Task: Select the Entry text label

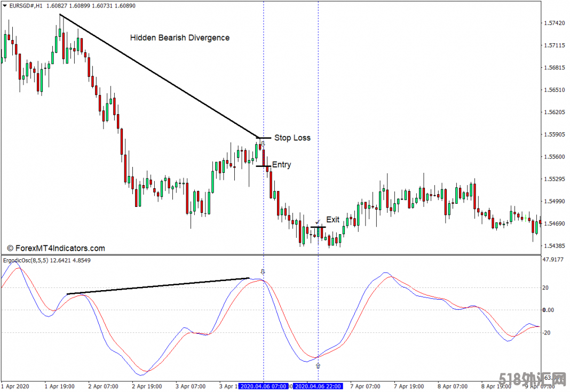Action: click(281, 165)
